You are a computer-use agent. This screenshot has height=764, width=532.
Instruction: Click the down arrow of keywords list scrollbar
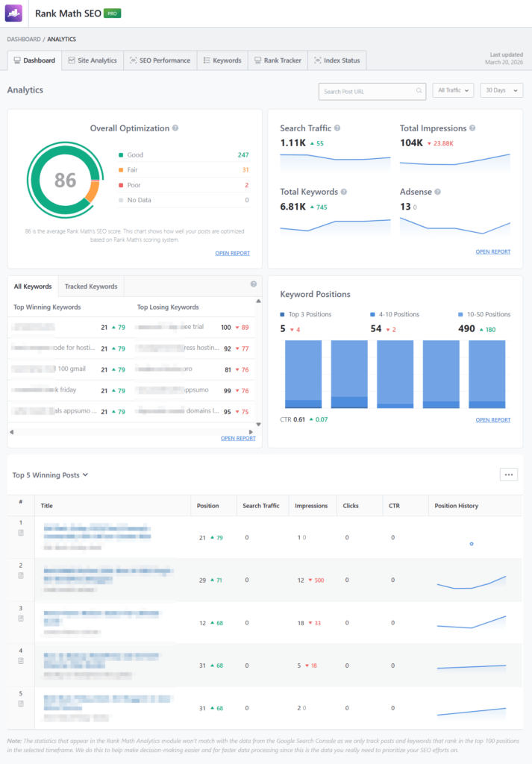[258, 425]
